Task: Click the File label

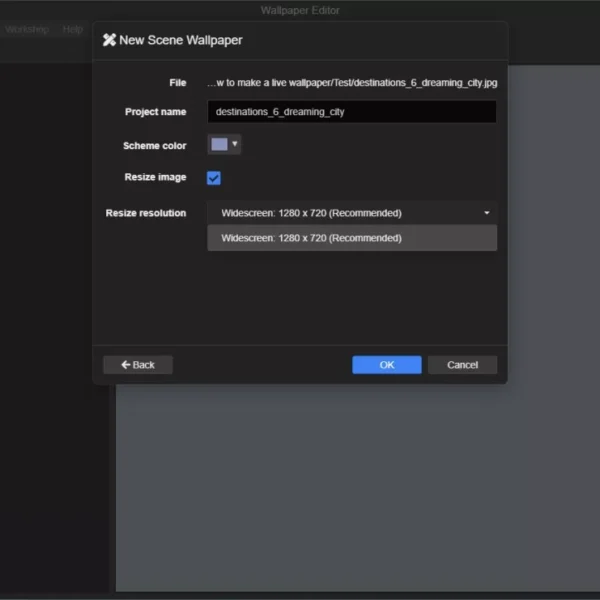Action: pyautogui.click(x=178, y=83)
